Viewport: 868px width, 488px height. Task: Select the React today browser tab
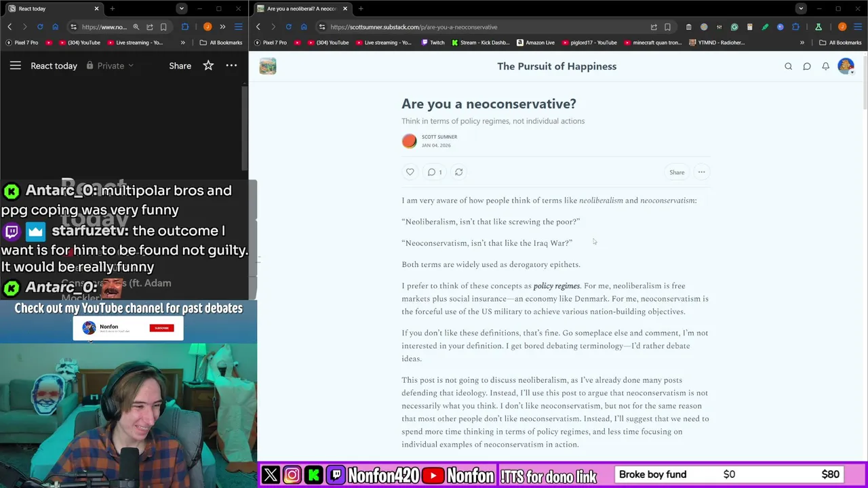[x=53, y=9]
